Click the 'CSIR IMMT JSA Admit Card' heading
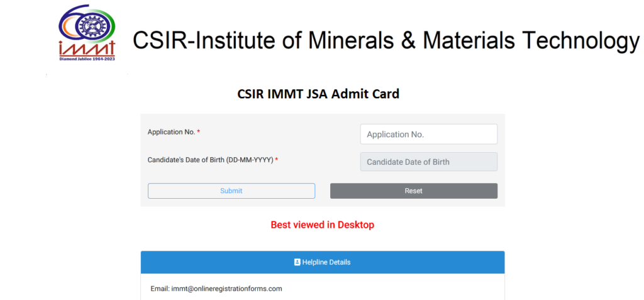 [318, 94]
